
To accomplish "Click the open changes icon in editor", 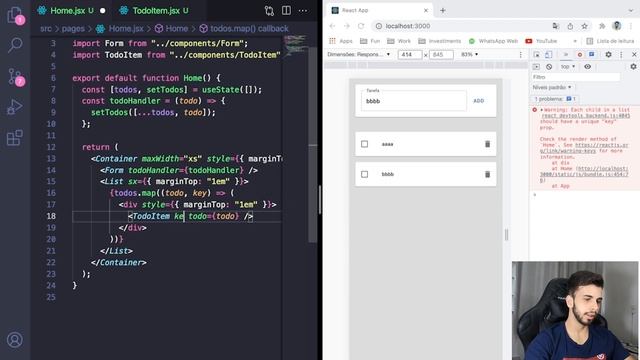I will (x=269, y=11).
